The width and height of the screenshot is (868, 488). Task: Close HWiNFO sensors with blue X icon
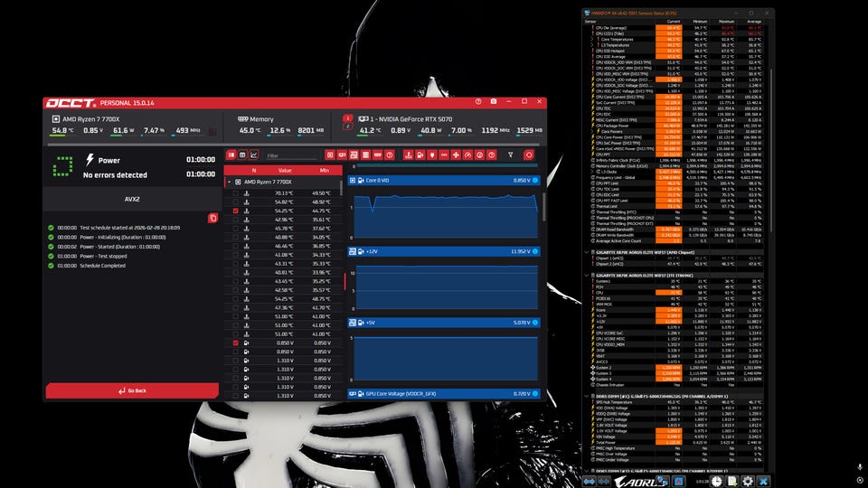click(763, 482)
